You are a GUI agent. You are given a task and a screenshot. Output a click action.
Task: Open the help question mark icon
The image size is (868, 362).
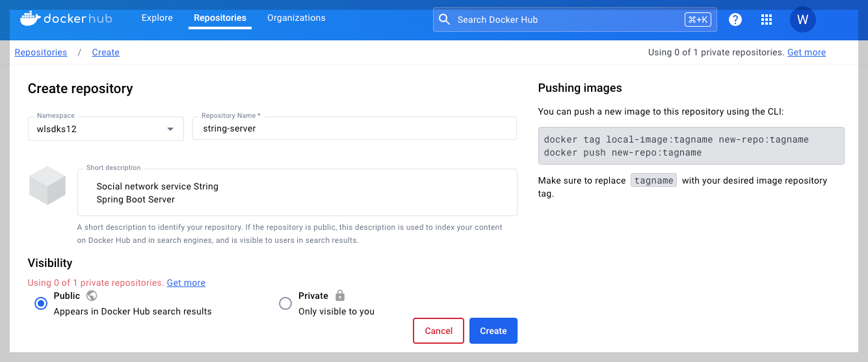pos(735,20)
